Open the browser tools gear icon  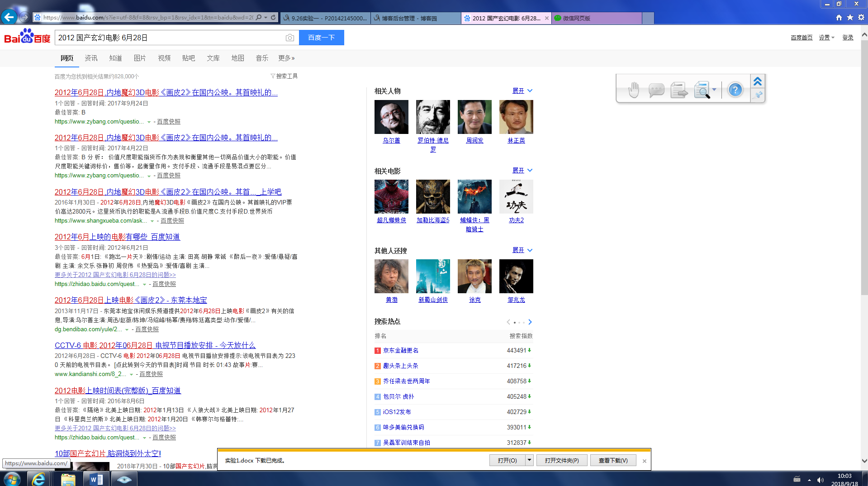coord(861,18)
